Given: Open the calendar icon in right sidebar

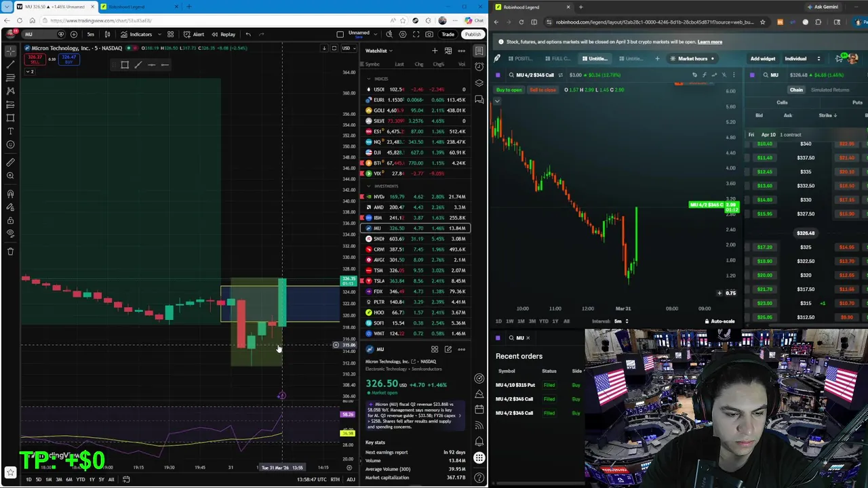Looking at the screenshot, I should click(x=479, y=409).
